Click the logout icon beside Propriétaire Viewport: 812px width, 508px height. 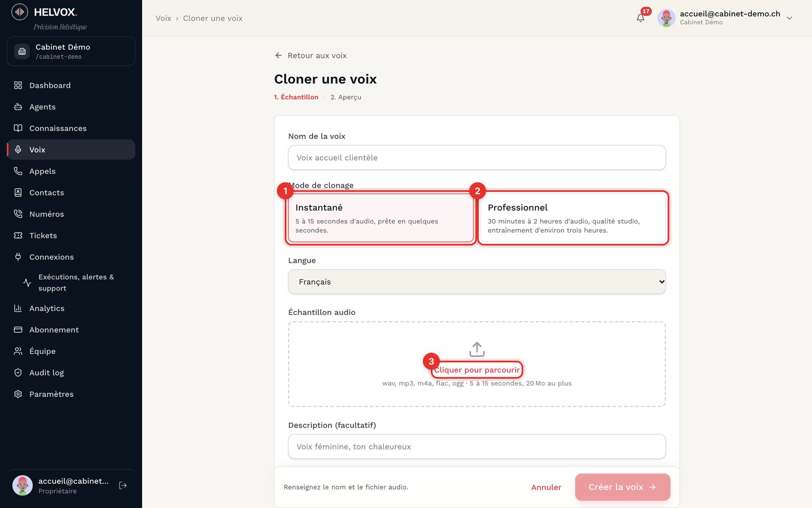coord(123,486)
